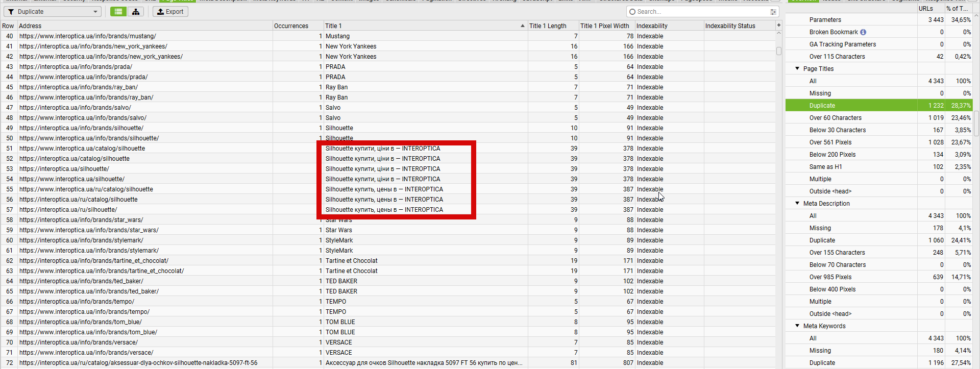Click the Broken Bookmark info icon

click(x=863, y=32)
